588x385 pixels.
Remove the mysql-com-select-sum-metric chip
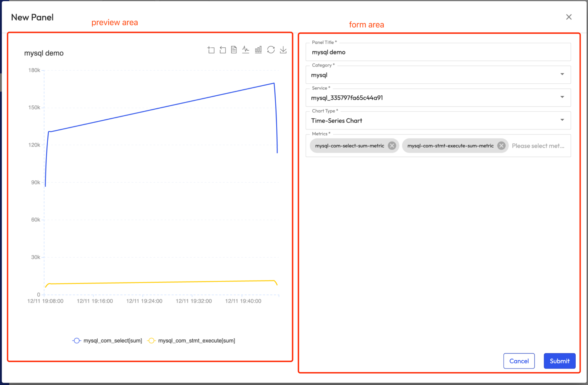(392, 146)
